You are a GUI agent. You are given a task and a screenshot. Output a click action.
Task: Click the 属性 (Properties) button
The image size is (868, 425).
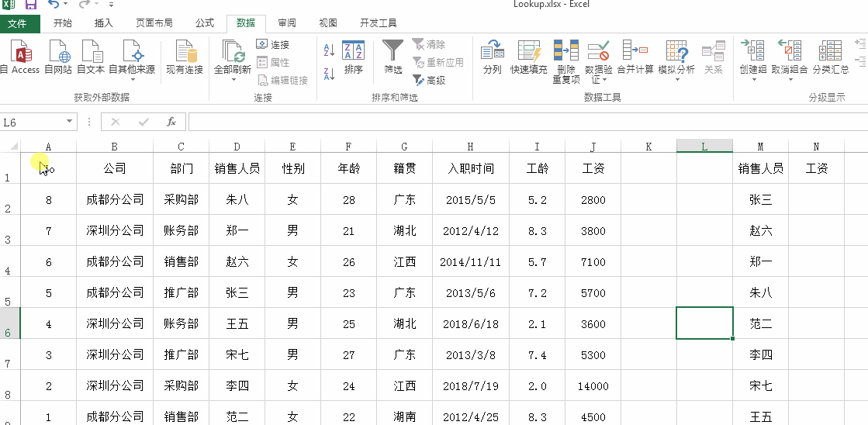273,63
